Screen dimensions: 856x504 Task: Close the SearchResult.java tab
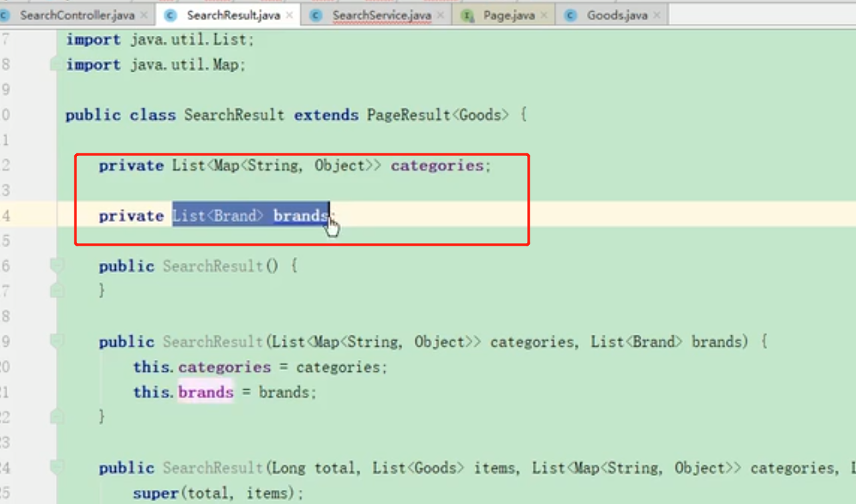(x=289, y=15)
